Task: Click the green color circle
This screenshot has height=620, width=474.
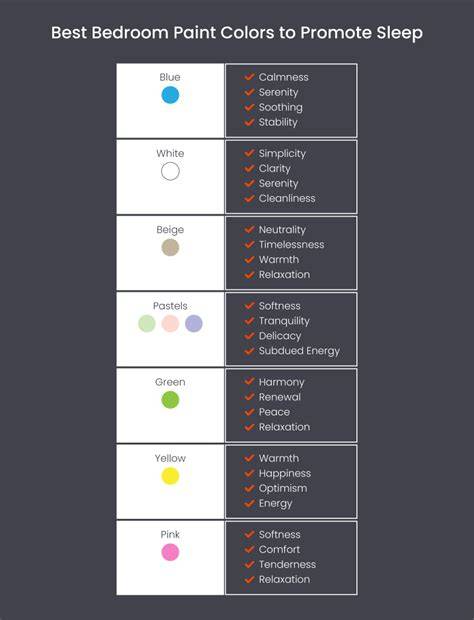Action: (x=170, y=400)
